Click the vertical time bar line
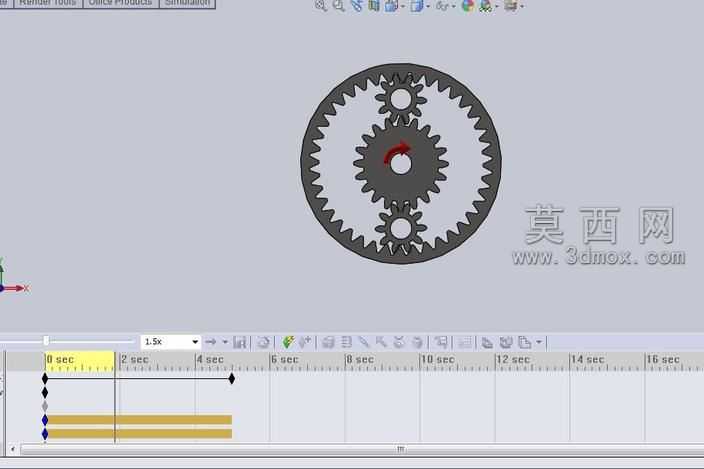This screenshot has width=704, height=469. [115, 398]
